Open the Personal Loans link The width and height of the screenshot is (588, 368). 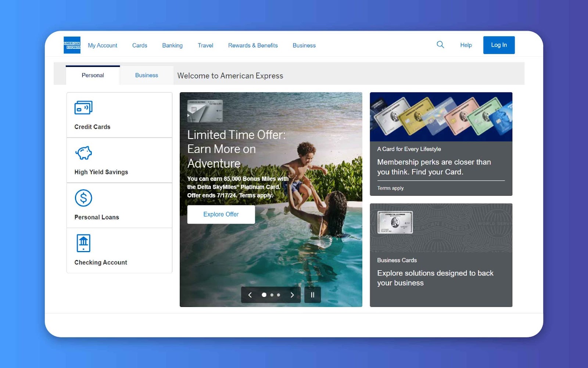[97, 217]
